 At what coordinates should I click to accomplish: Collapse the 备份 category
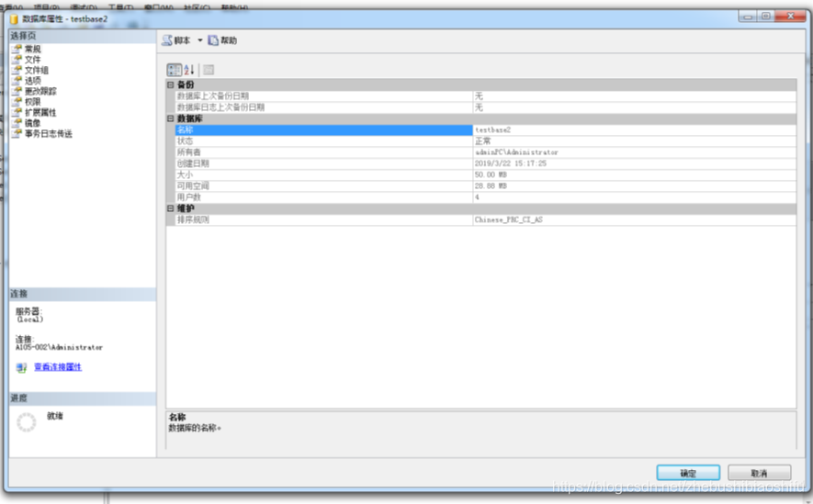point(171,84)
